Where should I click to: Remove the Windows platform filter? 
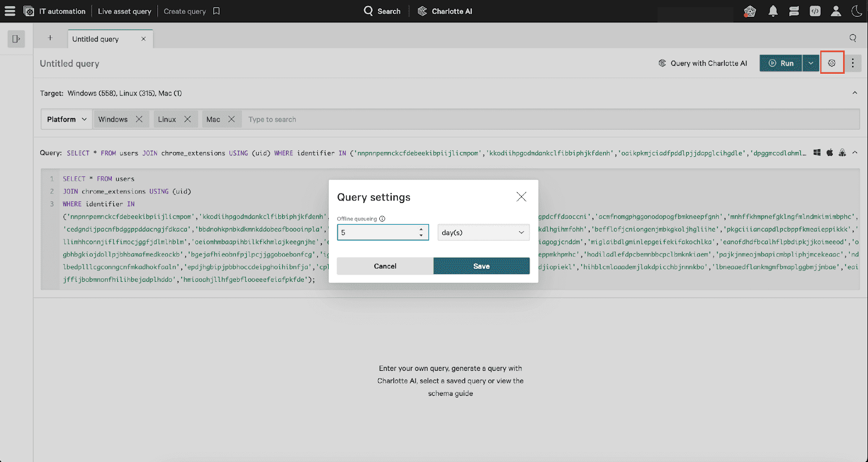139,119
